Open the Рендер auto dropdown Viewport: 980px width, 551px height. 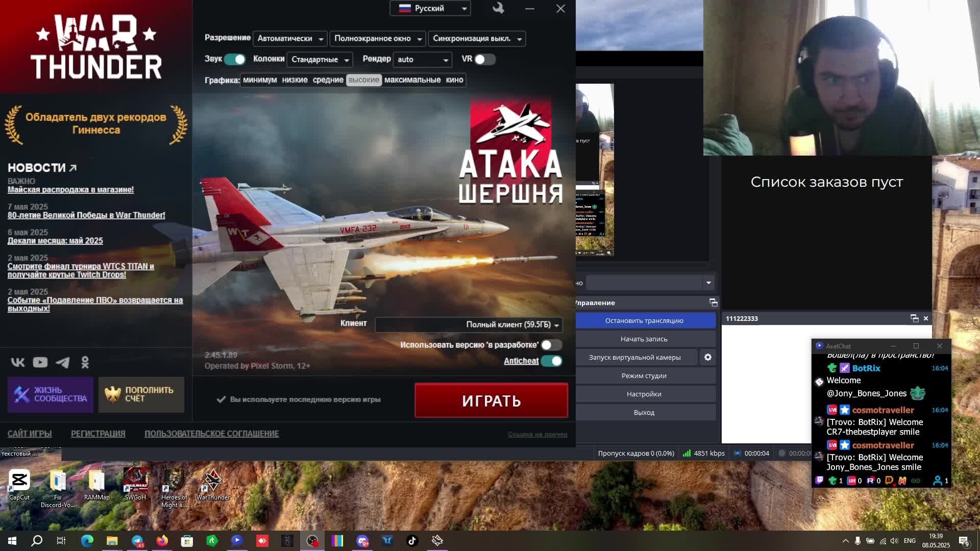(x=422, y=60)
